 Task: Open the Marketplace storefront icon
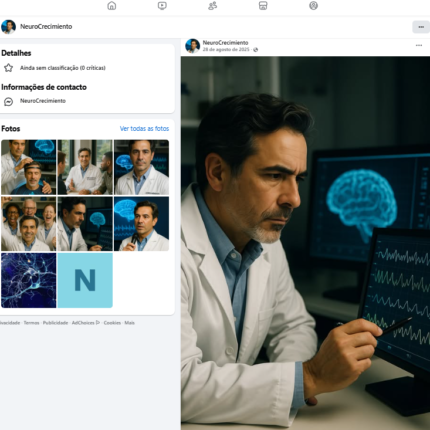pos(263,6)
